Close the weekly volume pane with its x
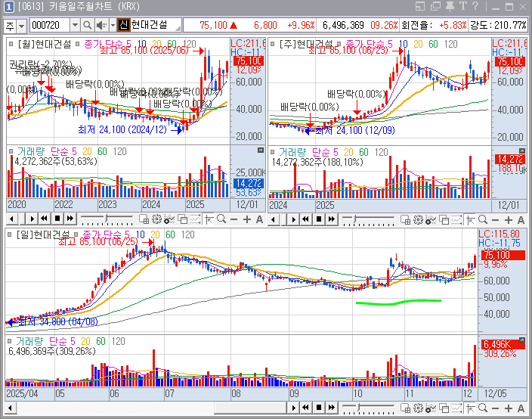This screenshot has width=532, height=419. (522, 151)
